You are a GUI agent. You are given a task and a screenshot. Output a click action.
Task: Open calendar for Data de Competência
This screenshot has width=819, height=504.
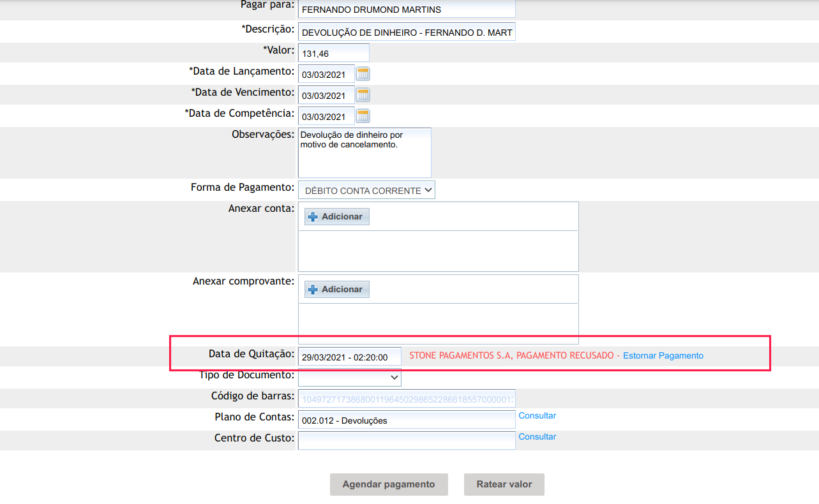pyautogui.click(x=363, y=116)
